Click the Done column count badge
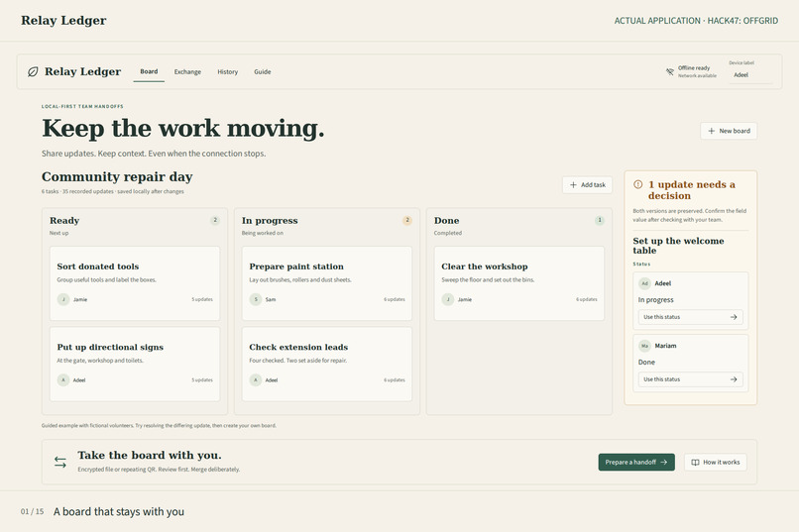This screenshot has height=532, width=799. (600, 221)
